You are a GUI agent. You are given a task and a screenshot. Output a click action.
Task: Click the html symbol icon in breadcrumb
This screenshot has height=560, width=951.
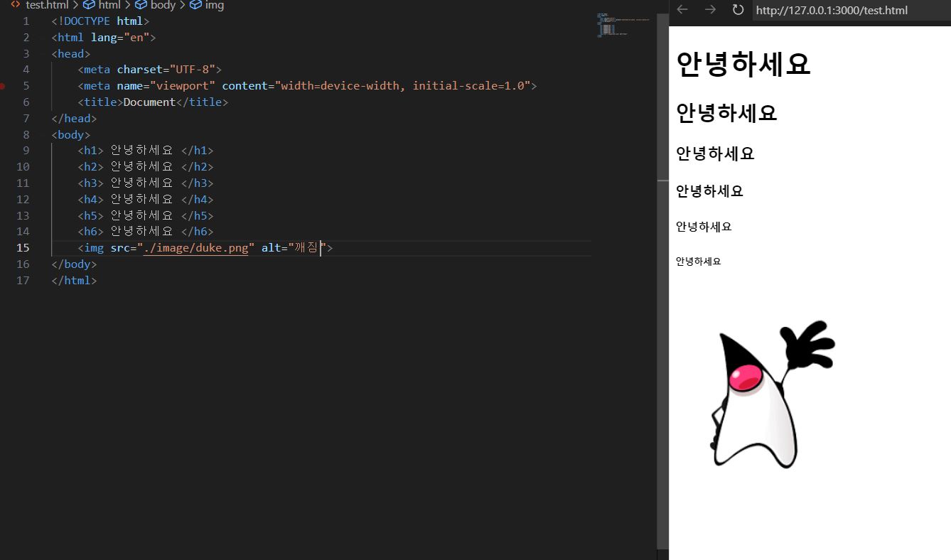[x=89, y=5]
